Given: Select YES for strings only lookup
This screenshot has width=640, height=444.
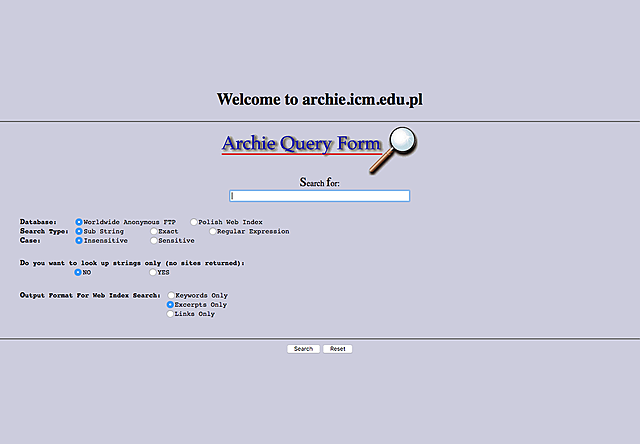Looking at the screenshot, I should (x=153, y=272).
